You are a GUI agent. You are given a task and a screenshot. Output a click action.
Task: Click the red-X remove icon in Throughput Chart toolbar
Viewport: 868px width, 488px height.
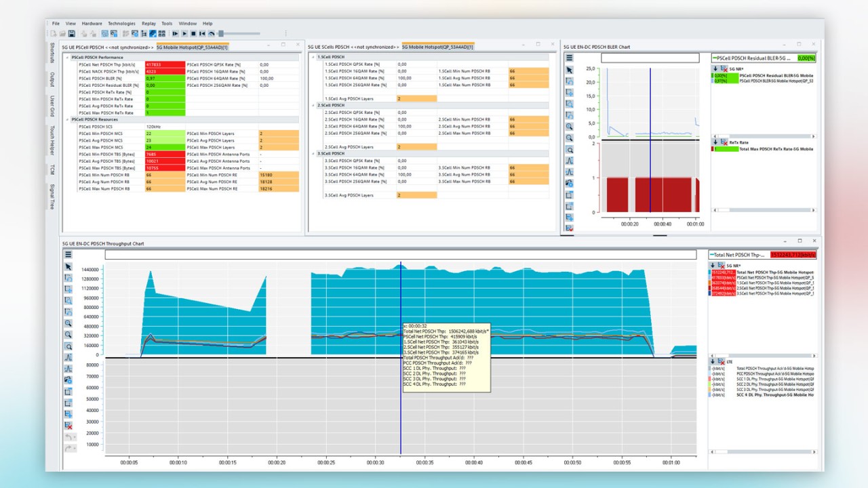[68, 425]
